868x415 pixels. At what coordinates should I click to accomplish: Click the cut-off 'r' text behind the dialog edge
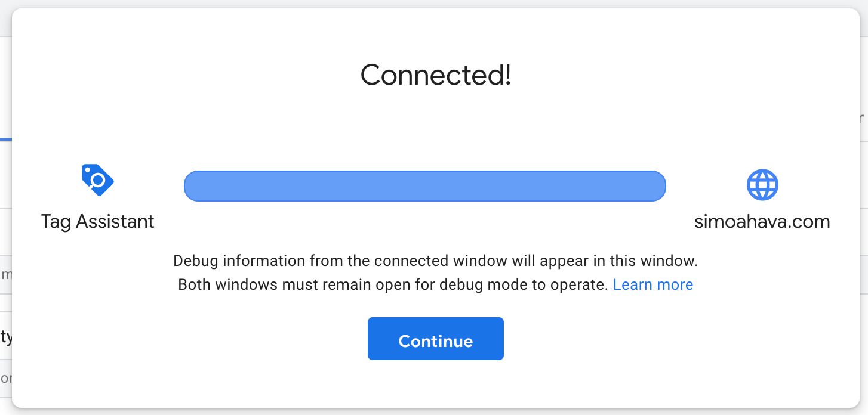tap(863, 119)
